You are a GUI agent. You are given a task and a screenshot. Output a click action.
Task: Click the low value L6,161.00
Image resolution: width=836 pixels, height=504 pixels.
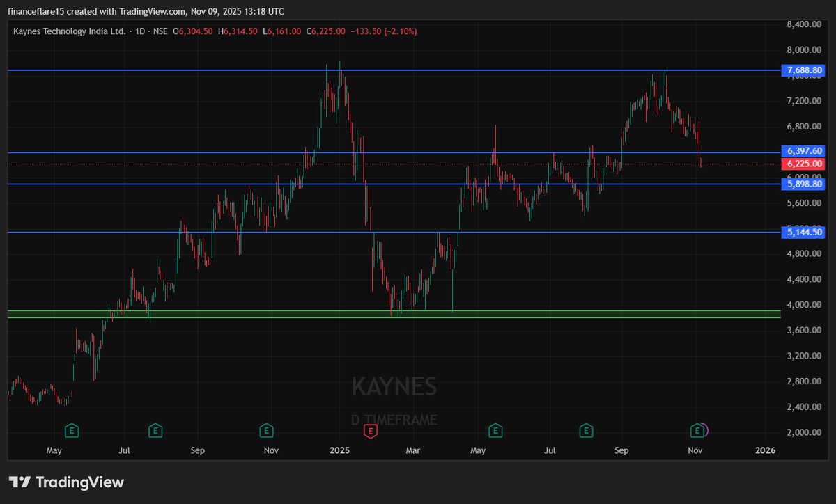coord(282,31)
